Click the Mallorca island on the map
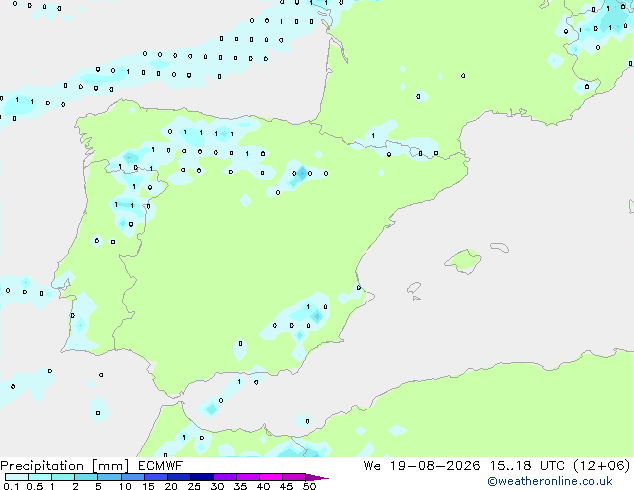The image size is (634, 490). pyautogui.click(x=463, y=261)
